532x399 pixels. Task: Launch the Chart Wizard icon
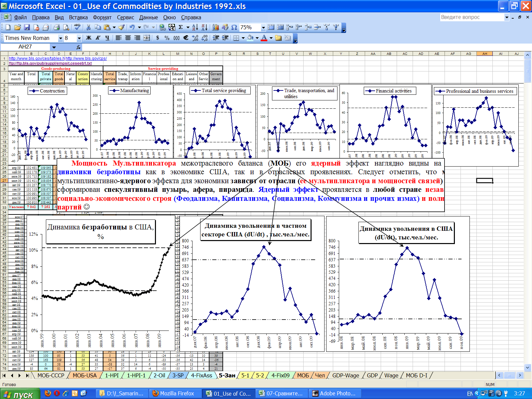point(216,28)
